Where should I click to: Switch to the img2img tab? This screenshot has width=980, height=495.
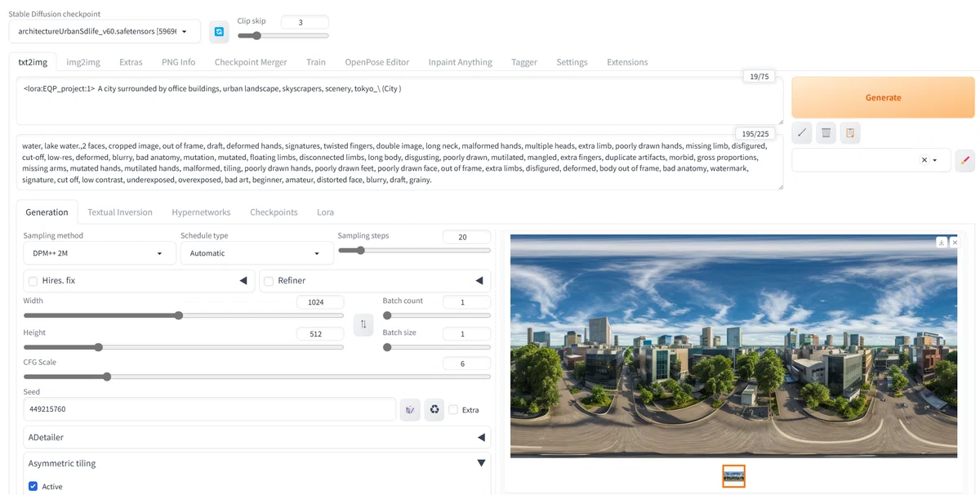click(83, 62)
